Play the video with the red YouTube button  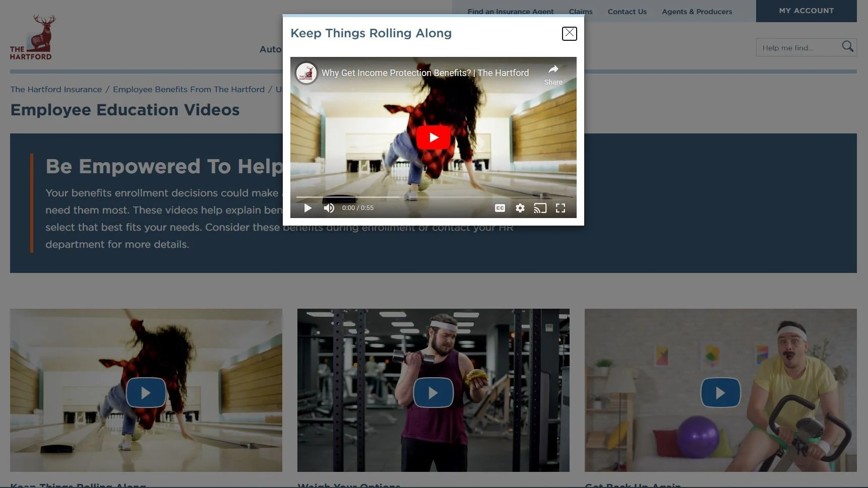(x=433, y=137)
